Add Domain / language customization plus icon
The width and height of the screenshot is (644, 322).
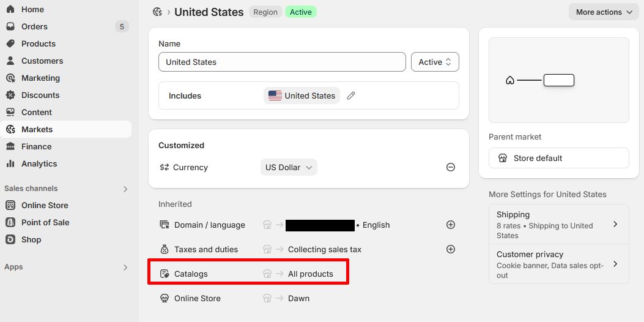click(x=451, y=225)
